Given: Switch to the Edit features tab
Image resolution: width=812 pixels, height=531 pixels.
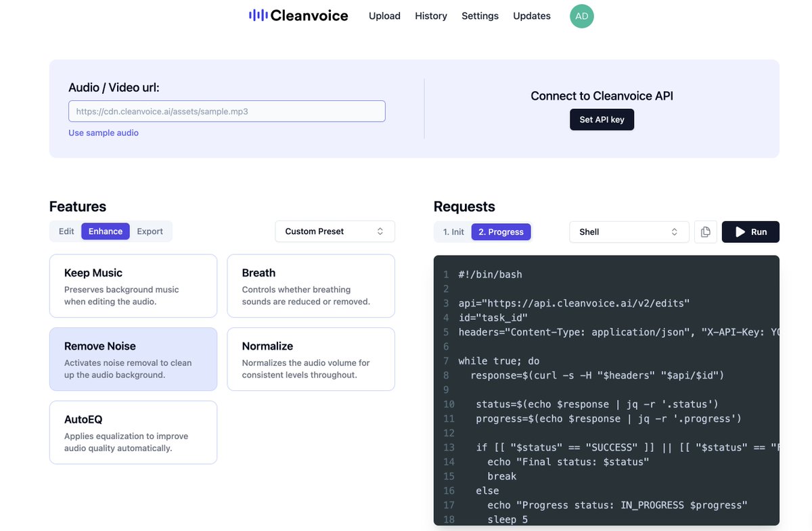Looking at the screenshot, I should (65, 231).
